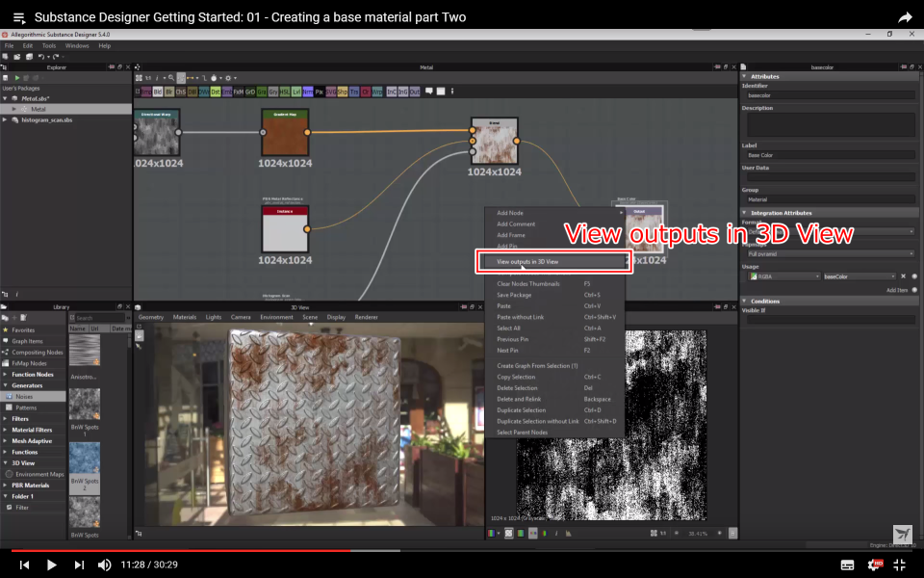Exit fullscreen mode
The image size is (924, 578).
click(x=899, y=565)
